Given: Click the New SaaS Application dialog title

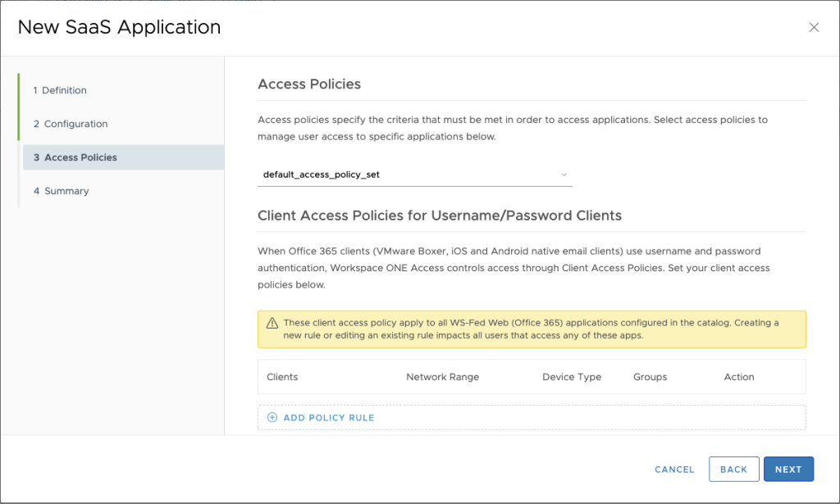Looking at the screenshot, I should click(x=119, y=27).
